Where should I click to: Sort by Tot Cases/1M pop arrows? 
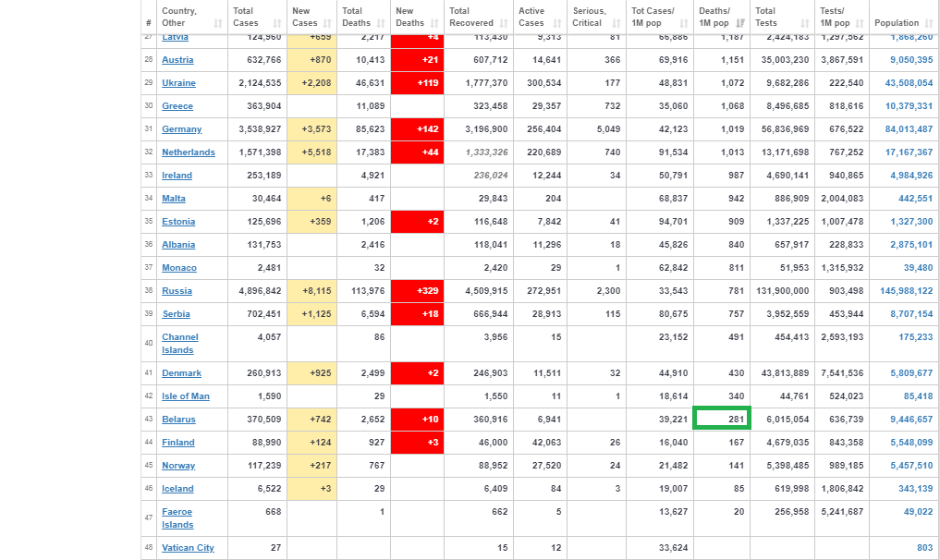pyautogui.click(x=684, y=23)
